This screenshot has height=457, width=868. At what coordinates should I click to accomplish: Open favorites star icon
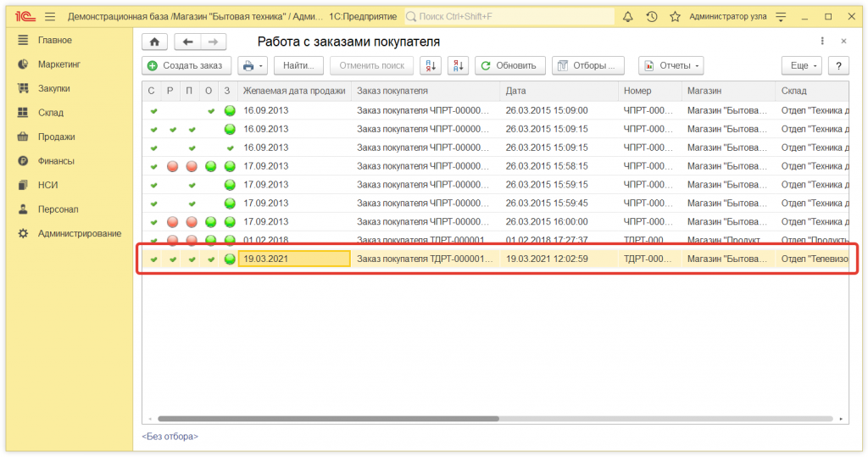point(675,17)
